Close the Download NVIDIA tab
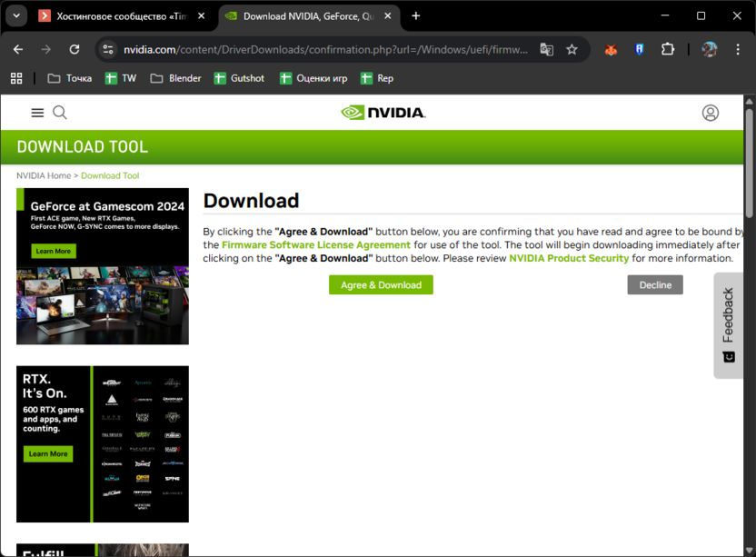Screen dimensions: 756x557 (x=388, y=16)
